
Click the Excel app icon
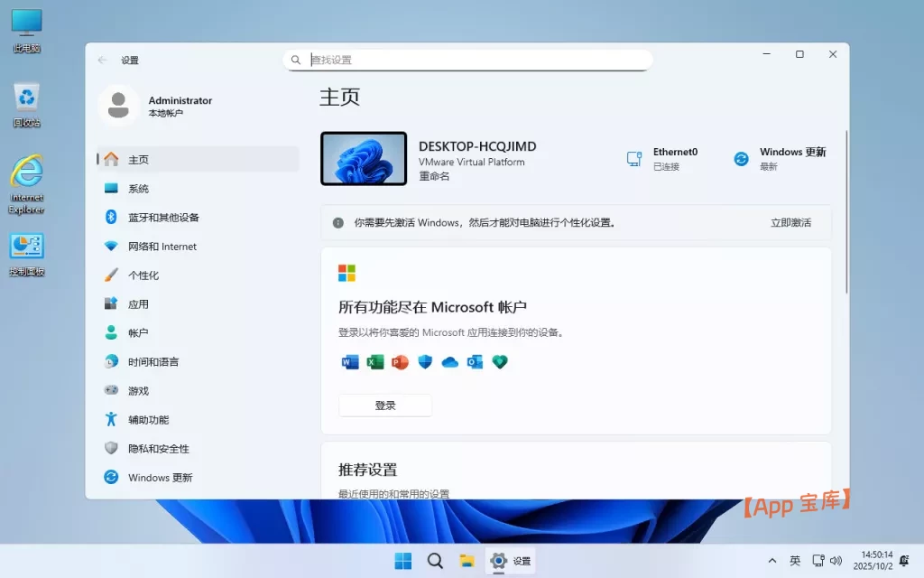[x=374, y=361]
